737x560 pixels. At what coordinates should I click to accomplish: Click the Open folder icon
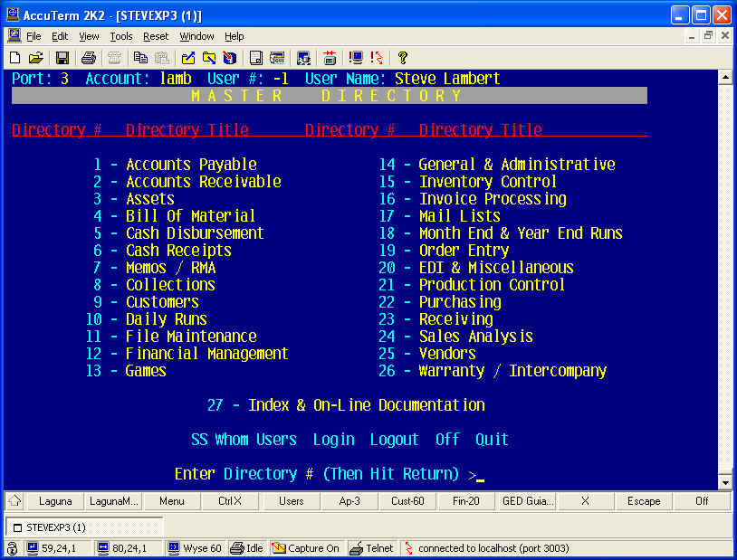(x=35, y=58)
